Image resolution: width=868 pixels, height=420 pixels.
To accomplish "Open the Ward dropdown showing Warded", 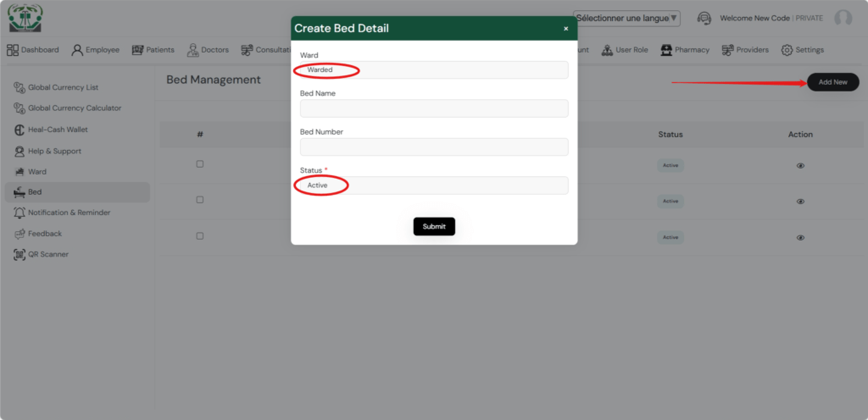I will (x=434, y=70).
